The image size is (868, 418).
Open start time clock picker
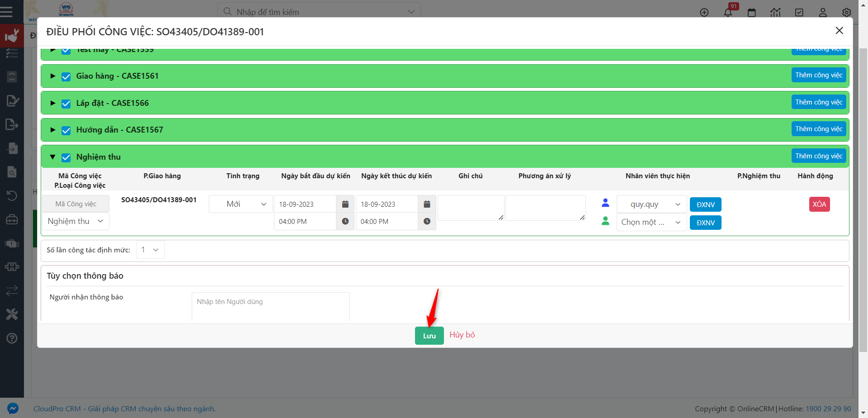(345, 221)
